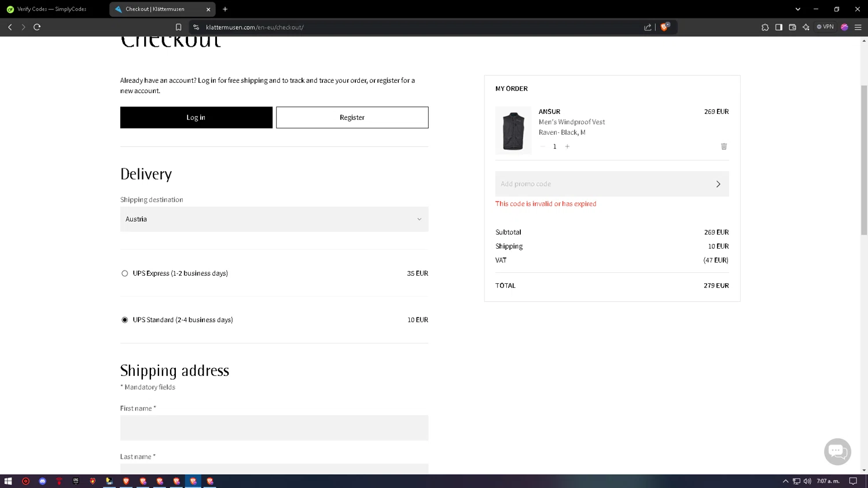Click the 279 EUR total value
This screenshot has width=868, height=488.
point(716,286)
